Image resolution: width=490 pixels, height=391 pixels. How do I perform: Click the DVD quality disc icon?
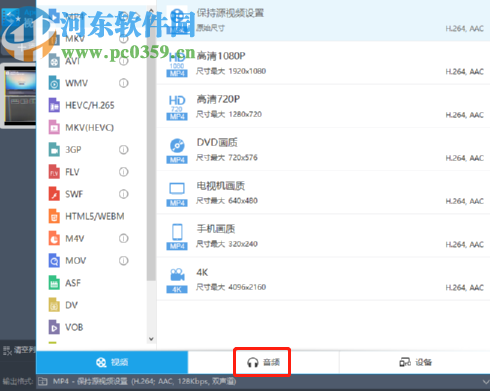click(x=177, y=151)
